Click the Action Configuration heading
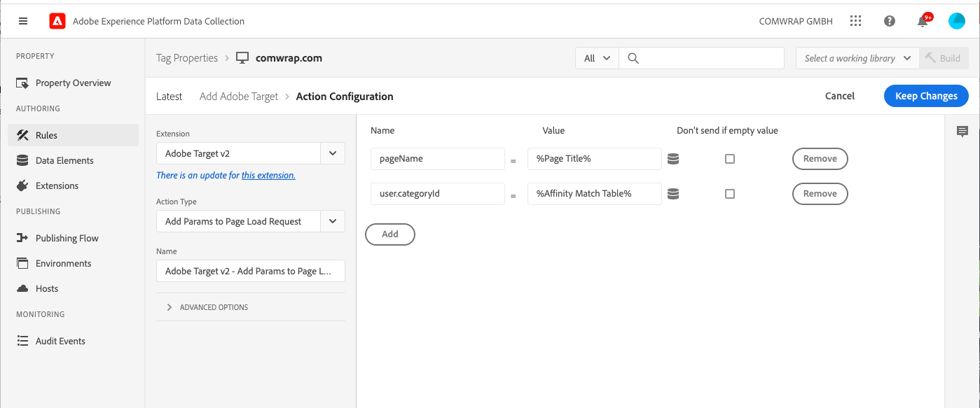 tap(345, 97)
